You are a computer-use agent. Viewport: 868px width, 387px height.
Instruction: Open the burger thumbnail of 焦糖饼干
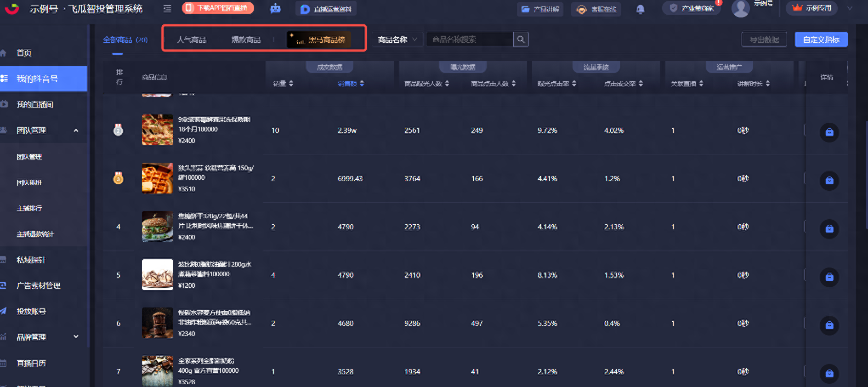158,227
